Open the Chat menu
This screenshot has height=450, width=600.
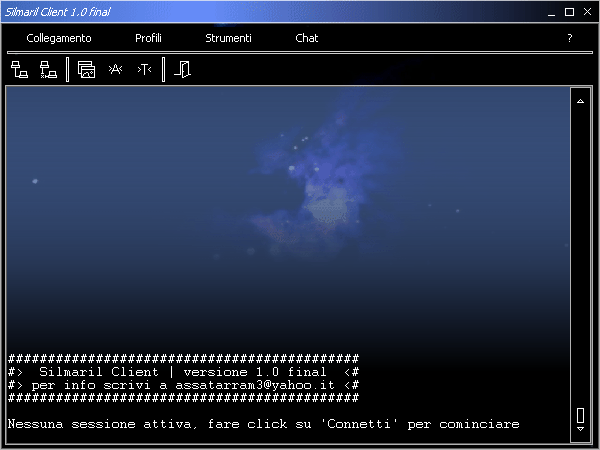[307, 38]
